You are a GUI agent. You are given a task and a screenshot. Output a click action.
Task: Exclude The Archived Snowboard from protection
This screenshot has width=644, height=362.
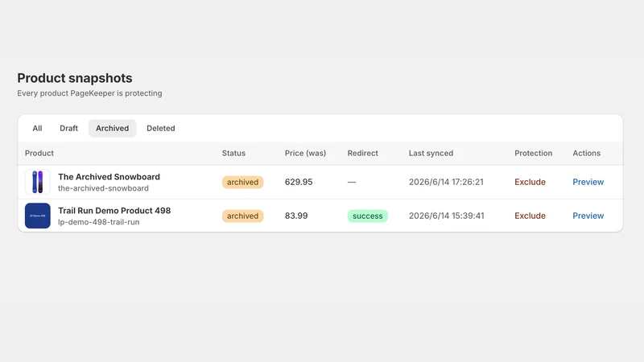coord(530,182)
